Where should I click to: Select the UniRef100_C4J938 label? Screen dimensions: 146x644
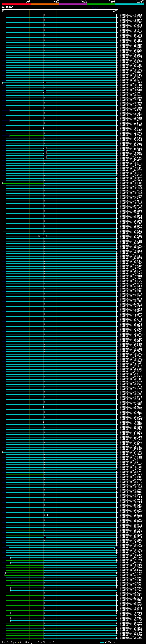pos(131,110)
